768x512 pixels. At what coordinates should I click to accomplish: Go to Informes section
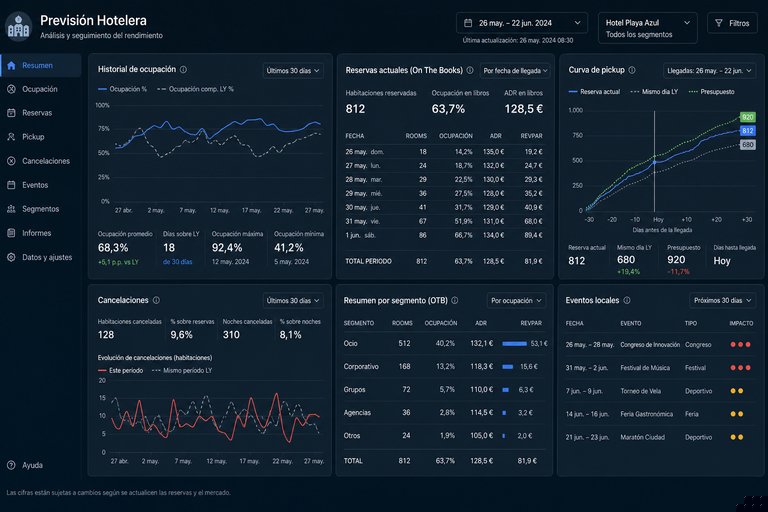coord(41,233)
